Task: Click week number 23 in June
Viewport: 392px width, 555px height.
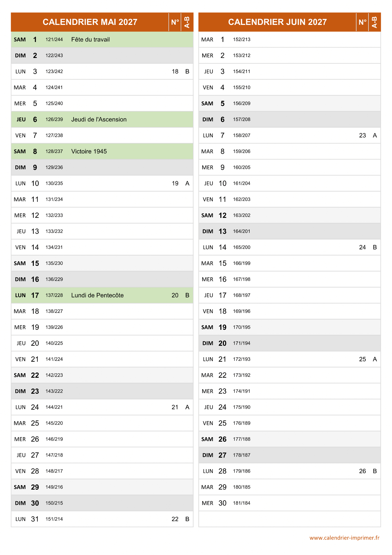Action: (362, 135)
